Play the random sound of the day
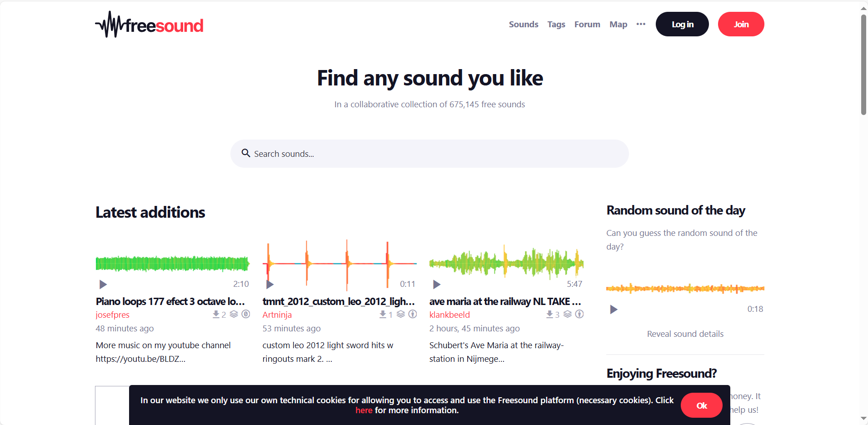Screen dimensions: 868x425 tap(614, 310)
